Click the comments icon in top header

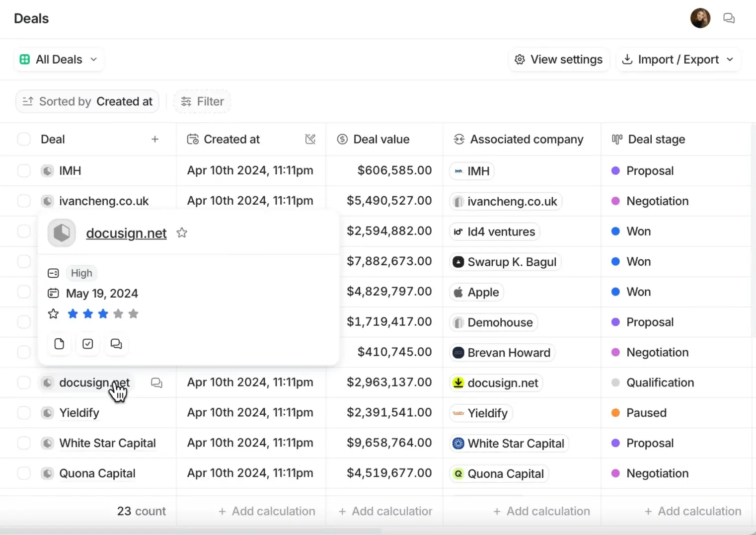tap(729, 18)
